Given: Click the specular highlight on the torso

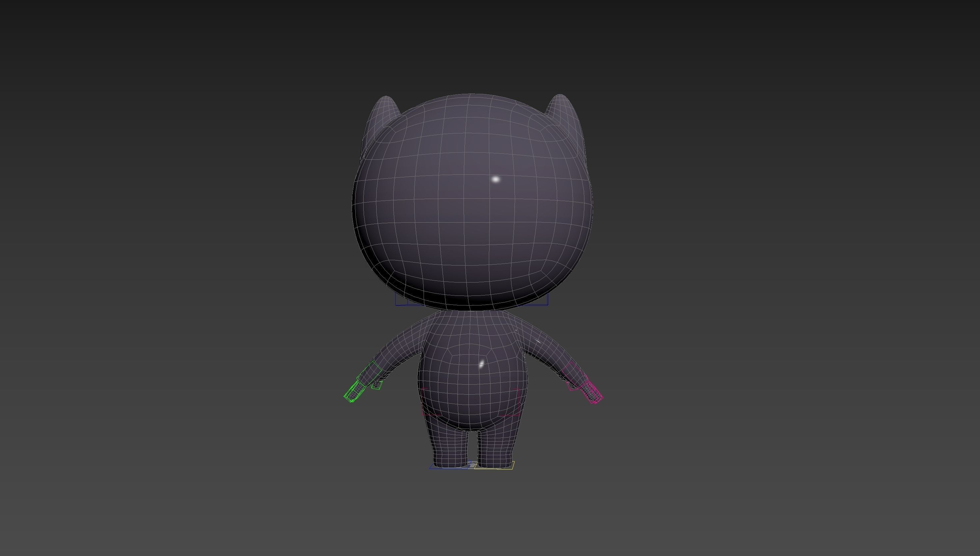Looking at the screenshot, I should click(482, 364).
